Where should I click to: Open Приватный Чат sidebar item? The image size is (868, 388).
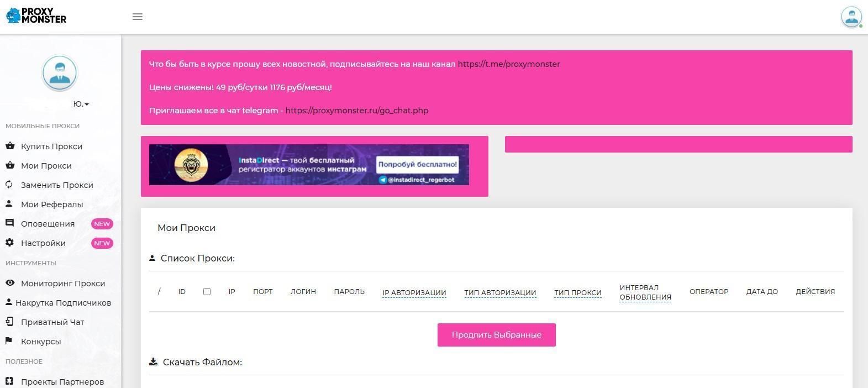pyautogui.click(x=52, y=322)
